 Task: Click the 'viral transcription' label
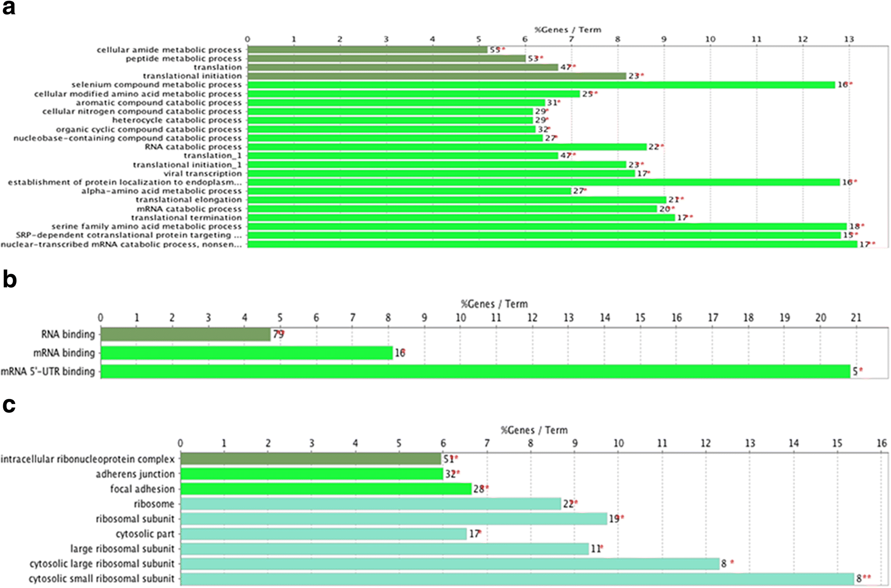[x=203, y=173]
